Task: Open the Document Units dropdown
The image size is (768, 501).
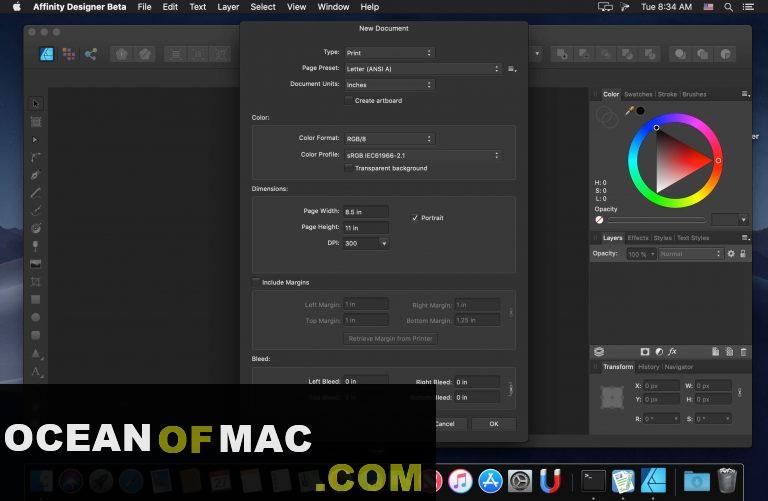Action: 389,85
